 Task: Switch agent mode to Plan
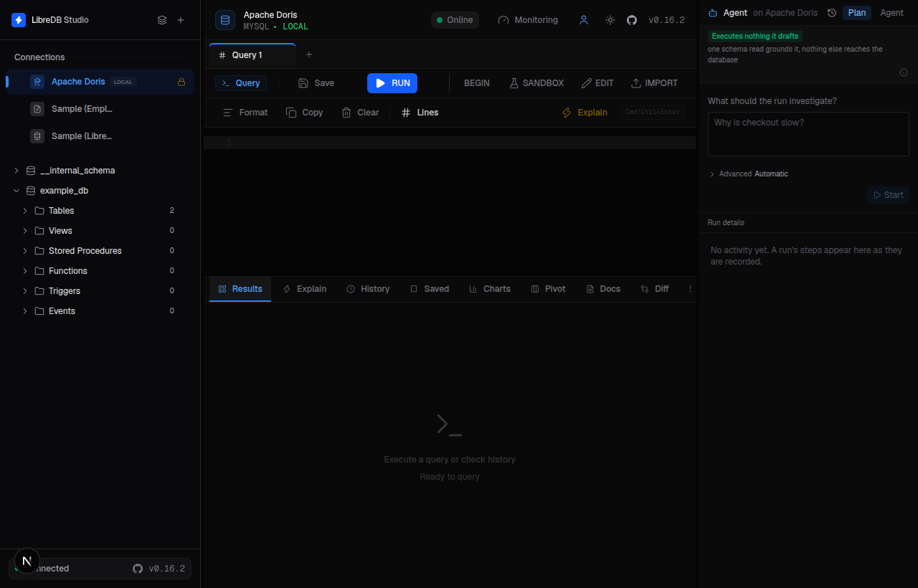(x=857, y=13)
